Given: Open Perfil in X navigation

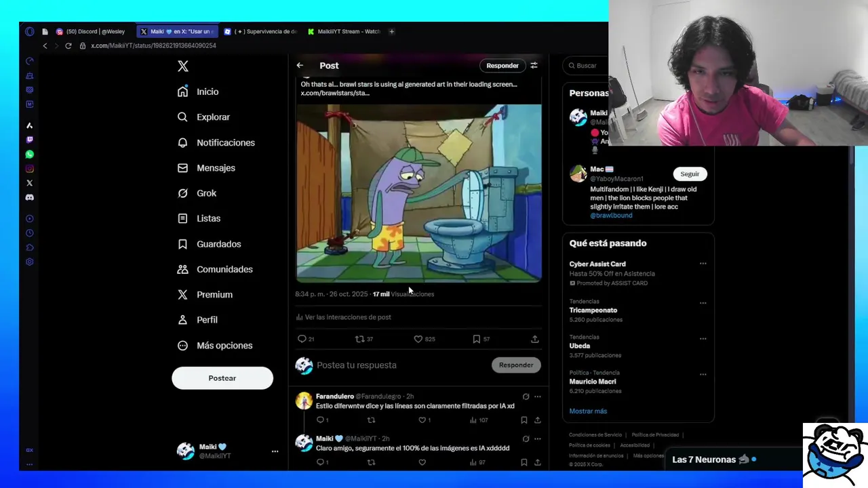Looking at the screenshot, I should click(x=199, y=320).
